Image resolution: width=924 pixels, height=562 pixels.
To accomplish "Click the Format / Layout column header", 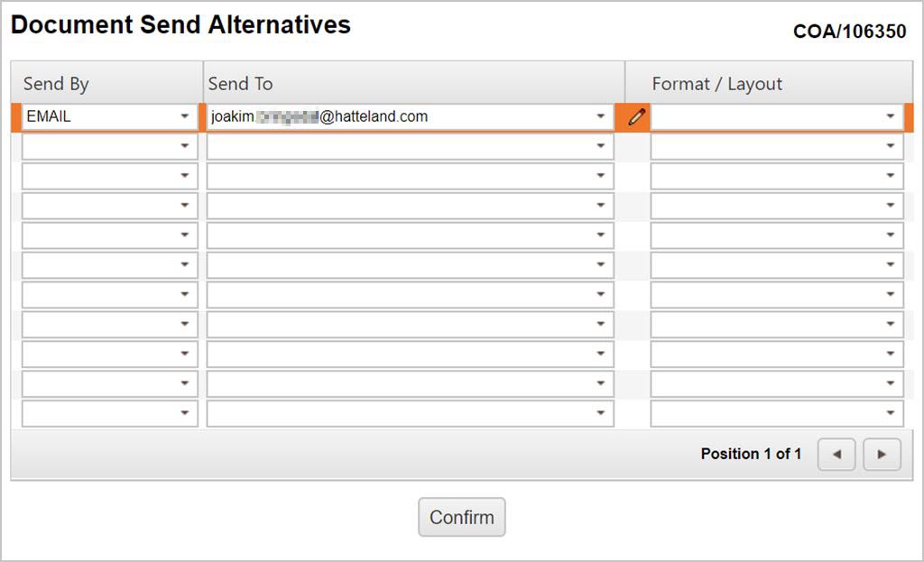I will point(716,84).
